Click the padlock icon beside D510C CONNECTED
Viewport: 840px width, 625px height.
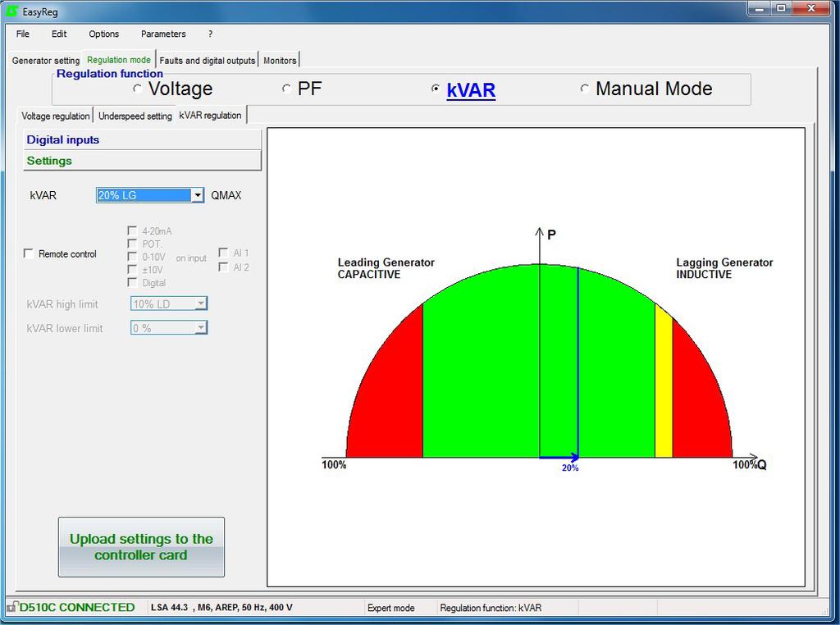click(11, 607)
